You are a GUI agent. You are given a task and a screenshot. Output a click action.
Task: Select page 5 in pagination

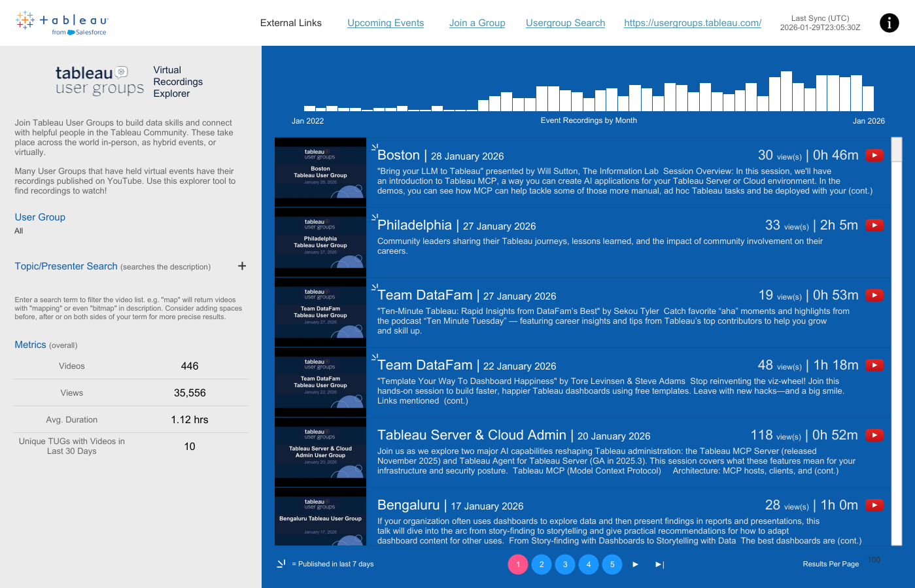[612, 564]
